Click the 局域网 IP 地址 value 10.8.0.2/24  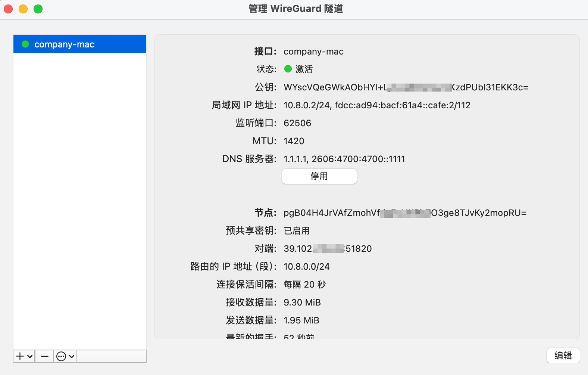point(307,105)
